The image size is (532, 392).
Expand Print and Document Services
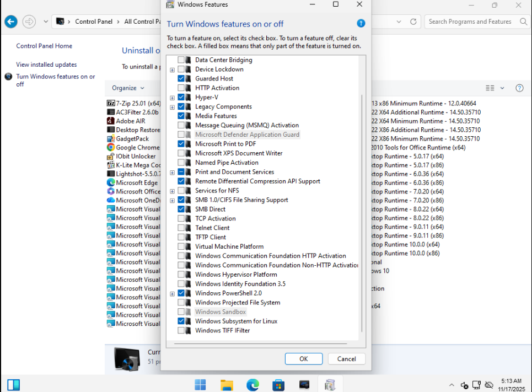tap(173, 172)
